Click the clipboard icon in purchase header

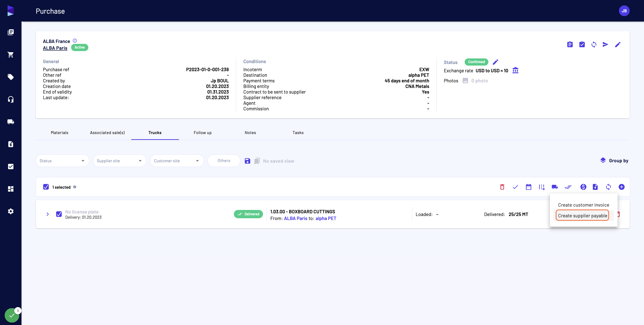pos(570,45)
